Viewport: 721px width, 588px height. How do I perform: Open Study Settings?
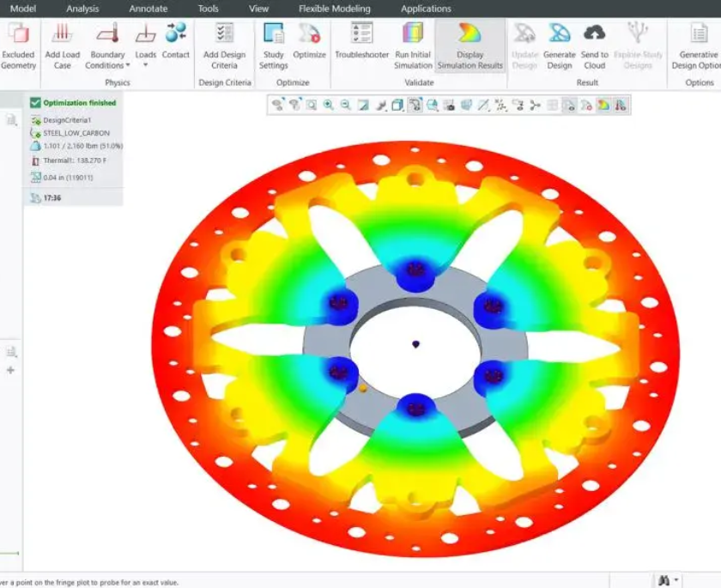point(274,34)
